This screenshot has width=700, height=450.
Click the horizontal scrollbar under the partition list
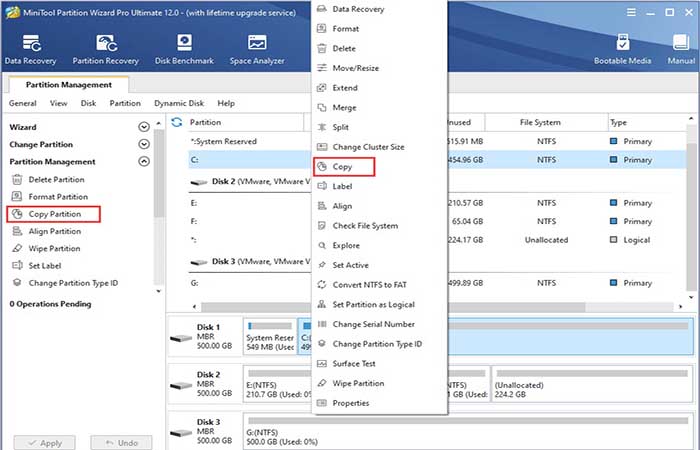point(393,307)
